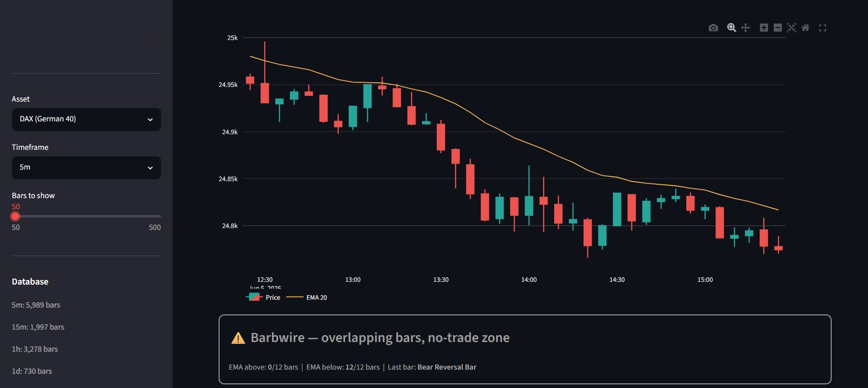868x388 pixels.
Task: Click the '5m: 5,989 bars' database entry
Action: pos(36,305)
